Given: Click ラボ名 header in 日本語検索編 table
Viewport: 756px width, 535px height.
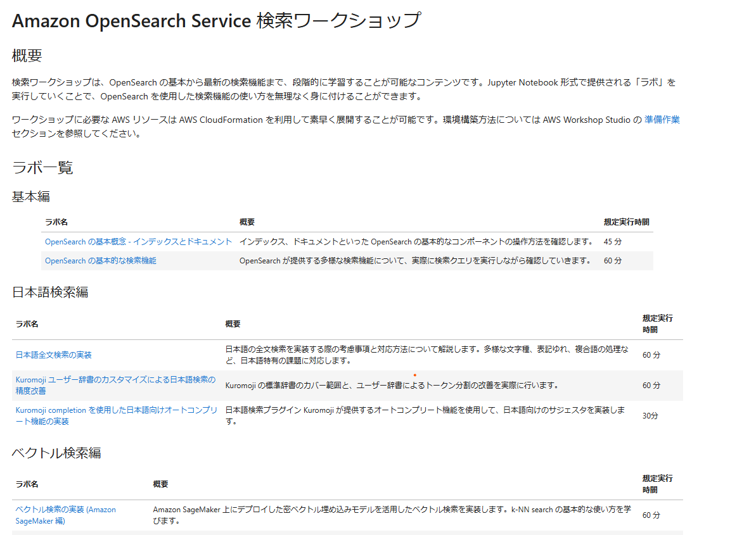Looking at the screenshot, I should point(27,324).
